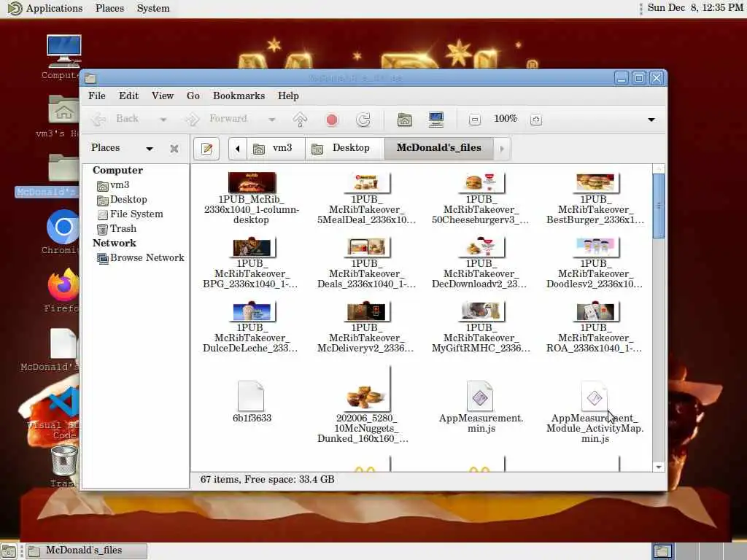Open the Applications menu in top panel
Screen dimensions: 747x560
45,8
